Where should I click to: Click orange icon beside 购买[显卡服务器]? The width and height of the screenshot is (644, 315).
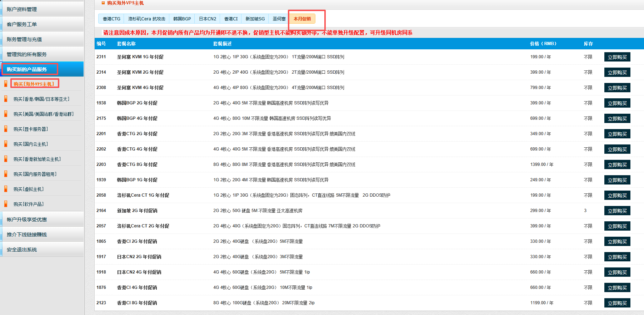(5, 129)
